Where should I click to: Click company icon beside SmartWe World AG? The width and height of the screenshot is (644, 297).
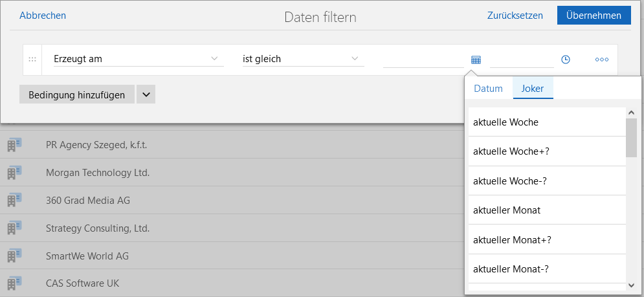coord(14,256)
